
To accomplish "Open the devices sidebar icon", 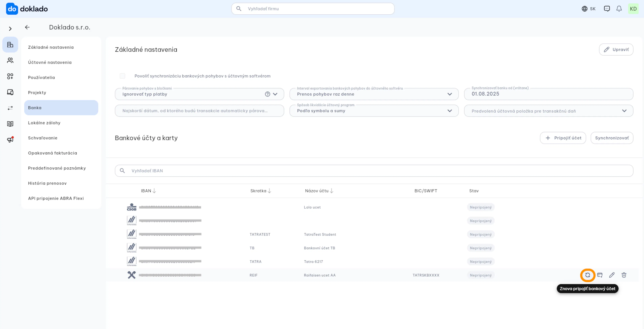I will pyautogui.click(x=10, y=92).
